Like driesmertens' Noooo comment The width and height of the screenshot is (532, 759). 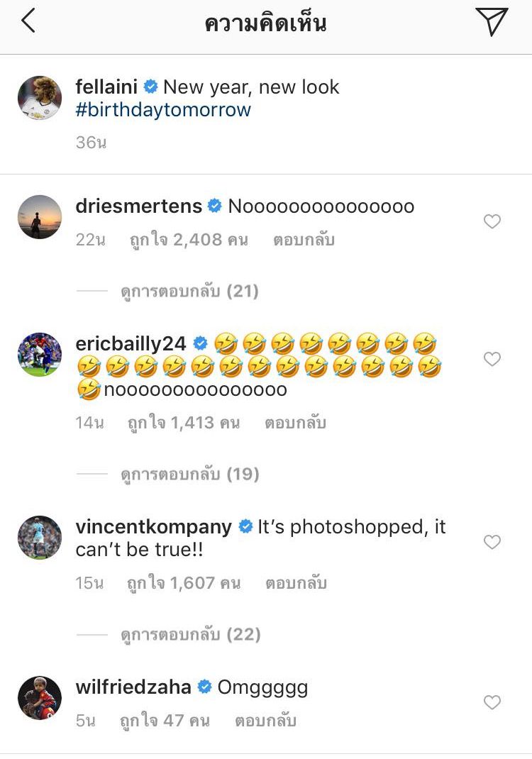click(x=492, y=221)
